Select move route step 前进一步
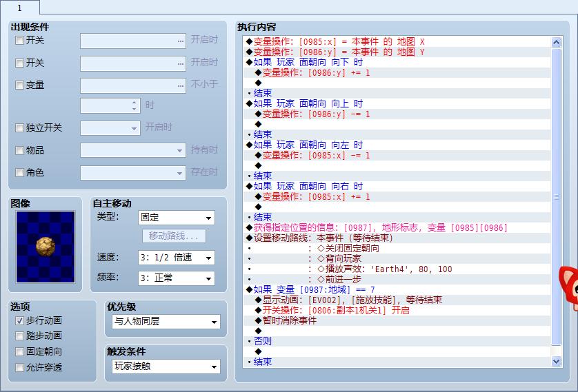Viewport: 578px width, 392px height. (398, 280)
